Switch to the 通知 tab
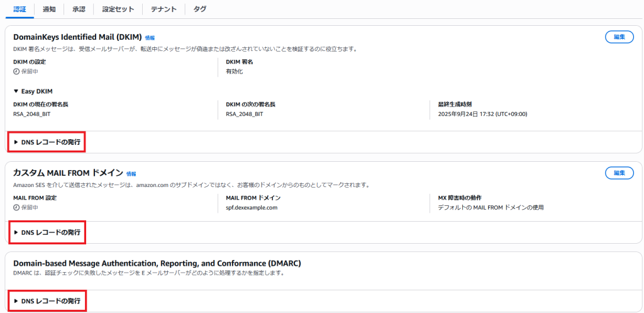 (x=49, y=9)
